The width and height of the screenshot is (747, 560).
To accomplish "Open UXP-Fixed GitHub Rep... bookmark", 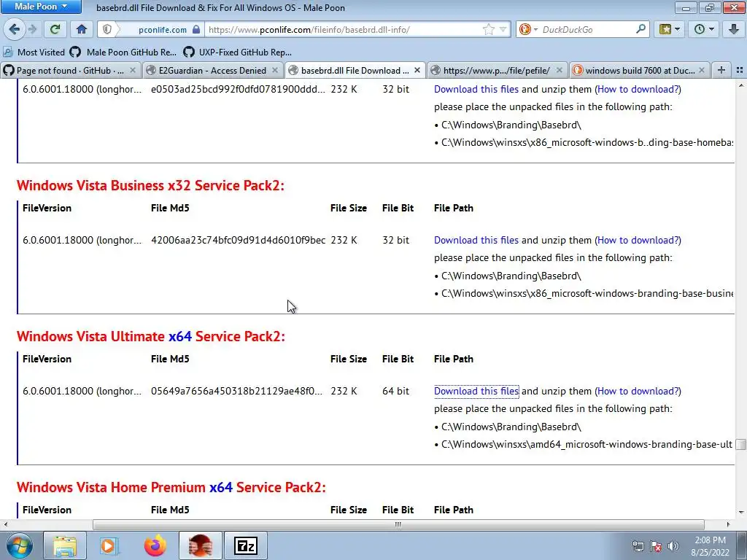I will tap(237, 52).
